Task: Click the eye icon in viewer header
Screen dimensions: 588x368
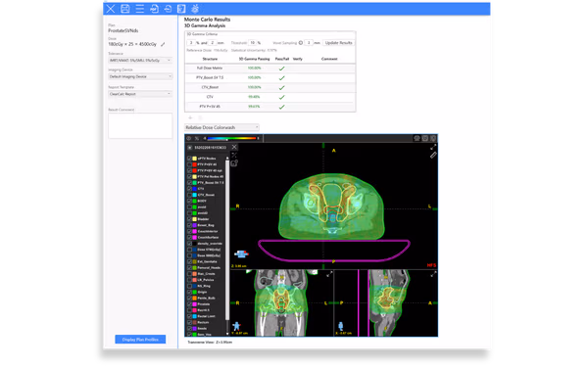Action: coord(189,139)
